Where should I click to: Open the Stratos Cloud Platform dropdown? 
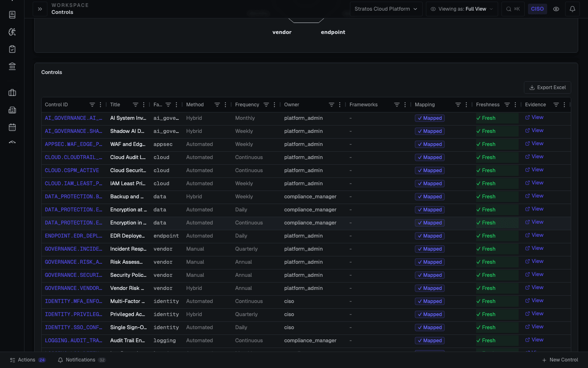click(x=386, y=9)
